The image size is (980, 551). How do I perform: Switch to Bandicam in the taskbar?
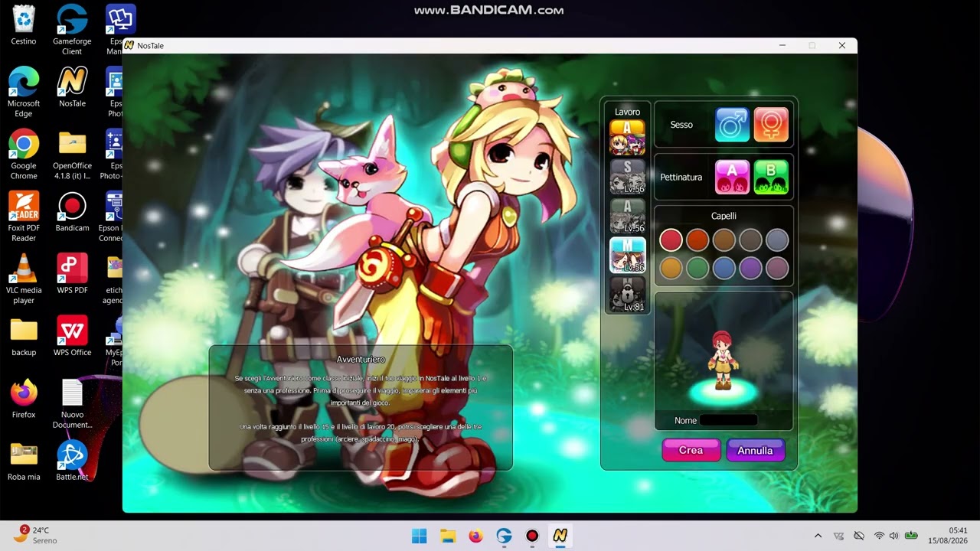point(532,536)
